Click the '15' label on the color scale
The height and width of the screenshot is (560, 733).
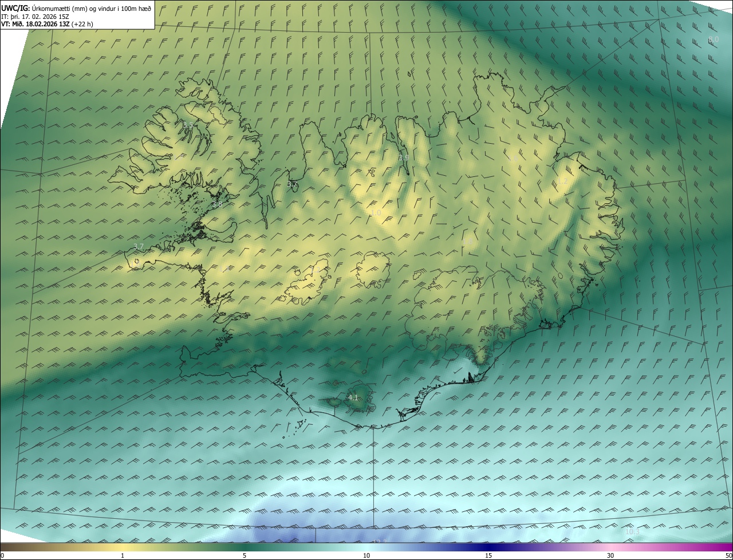coord(488,555)
